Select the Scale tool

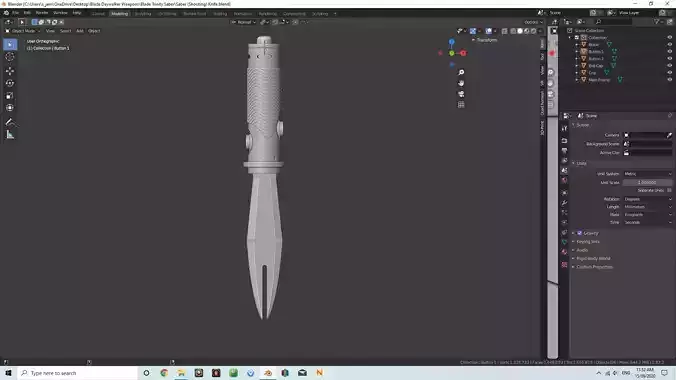[x=10, y=96]
